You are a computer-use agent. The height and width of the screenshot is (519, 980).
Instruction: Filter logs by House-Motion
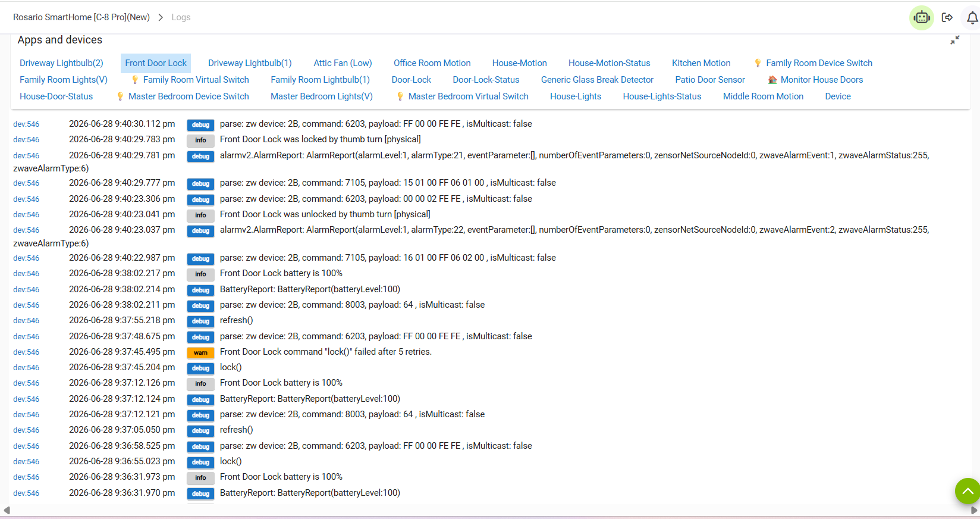coord(519,63)
